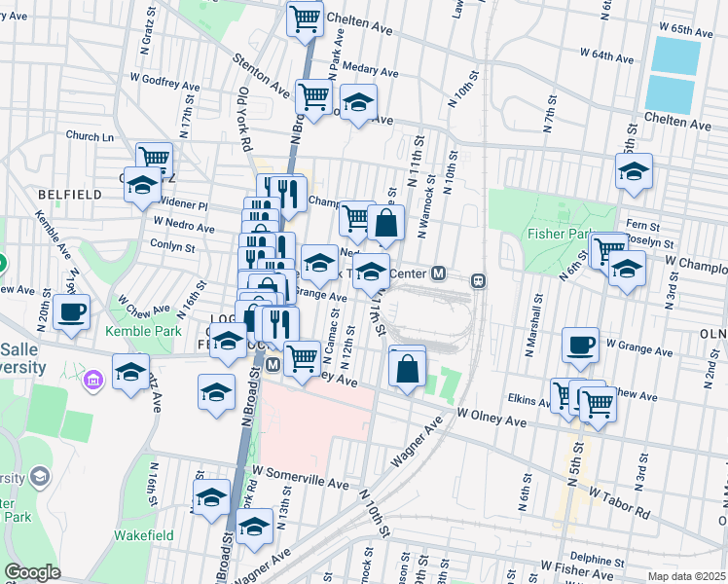This screenshot has height=584, width=728.
Task: Click the metro M icon at Transportation Center
Action: pos(438,274)
